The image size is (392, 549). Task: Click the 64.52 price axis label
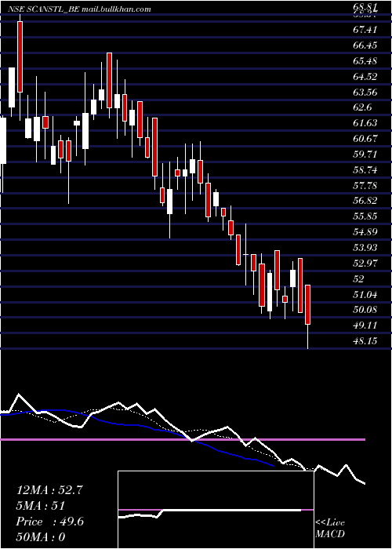coord(365,77)
